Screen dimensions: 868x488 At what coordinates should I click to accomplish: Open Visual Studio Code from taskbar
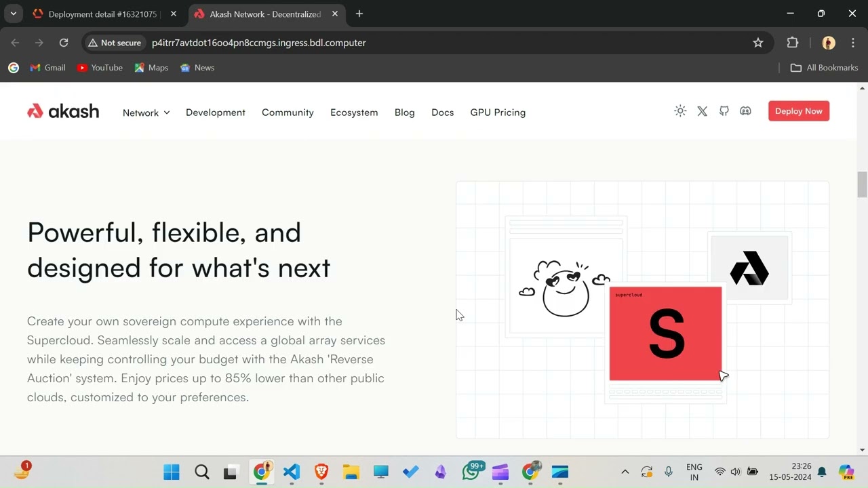click(x=292, y=472)
